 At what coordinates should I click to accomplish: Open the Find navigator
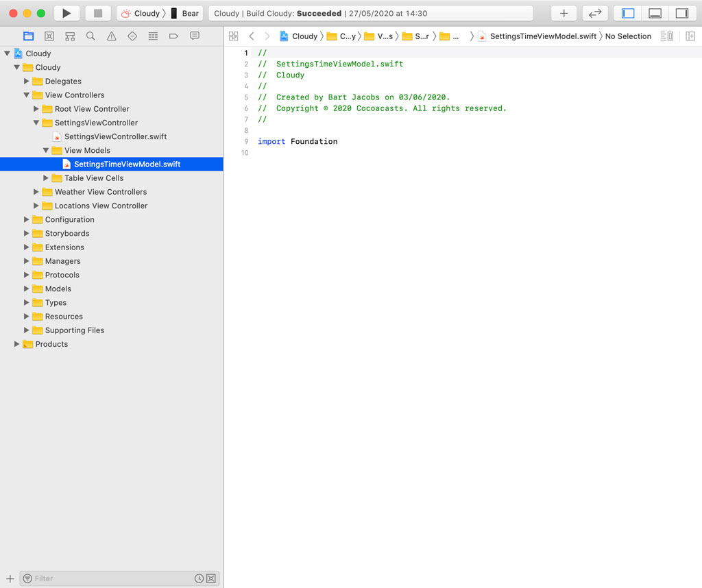[x=90, y=36]
